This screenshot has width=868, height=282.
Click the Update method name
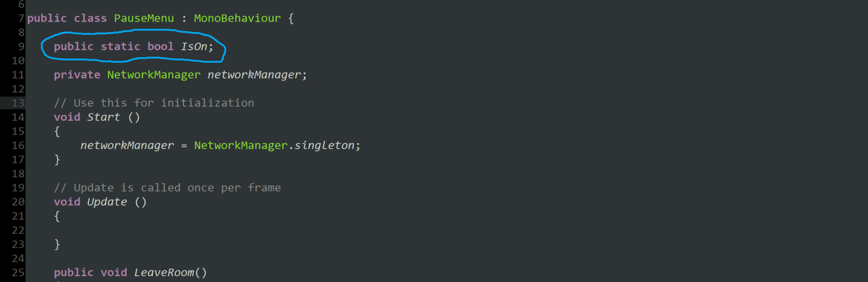pyautogui.click(x=107, y=202)
